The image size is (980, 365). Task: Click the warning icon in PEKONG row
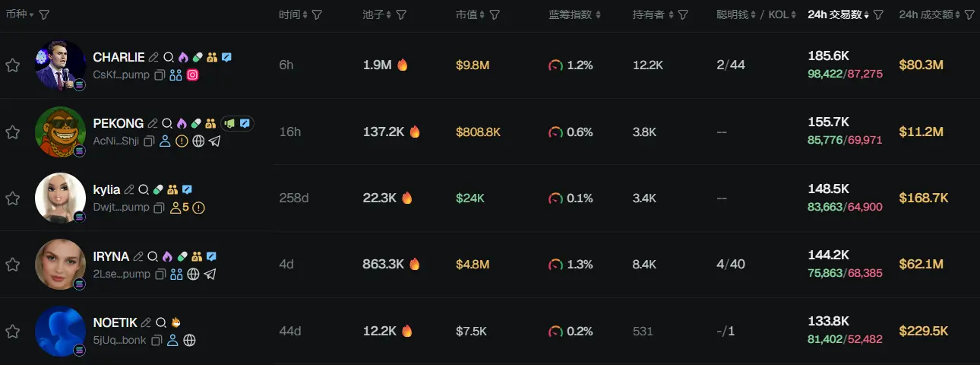[182, 141]
